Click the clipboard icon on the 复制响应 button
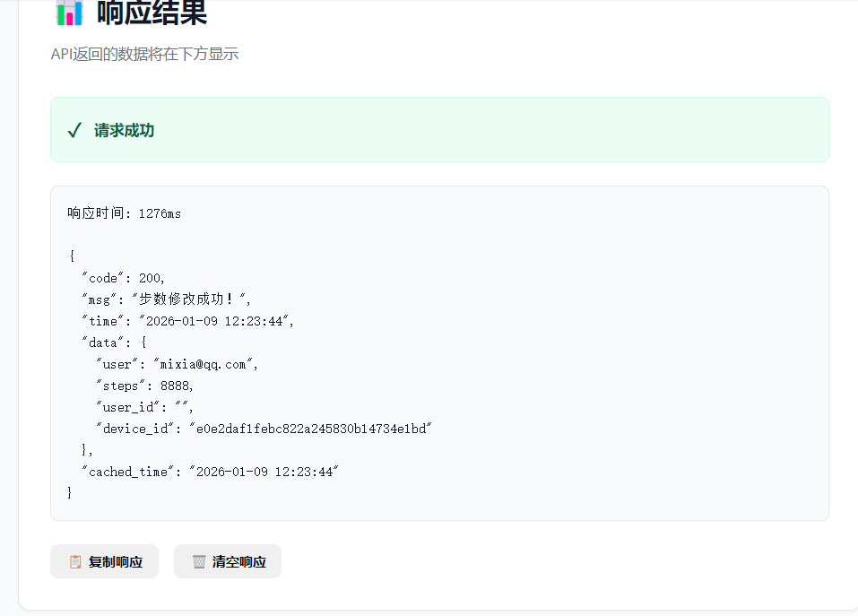858x616 pixels. [x=75, y=560]
